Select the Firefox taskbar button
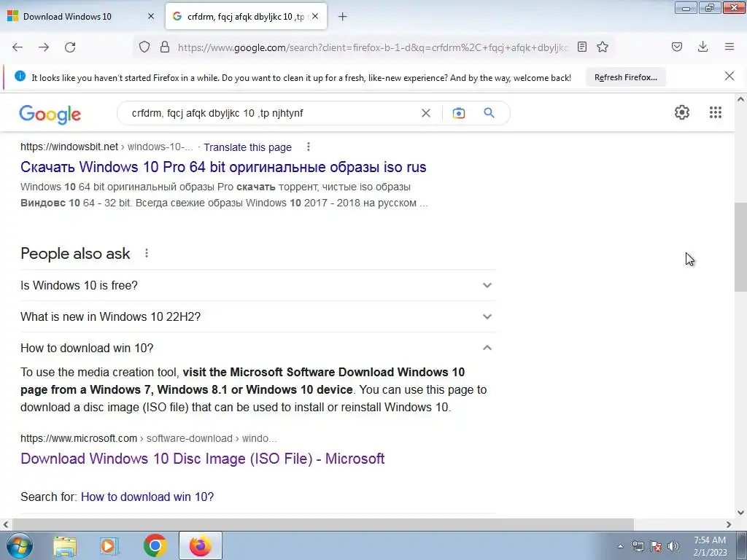Screen dimensions: 747x560 (x=201, y=545)
